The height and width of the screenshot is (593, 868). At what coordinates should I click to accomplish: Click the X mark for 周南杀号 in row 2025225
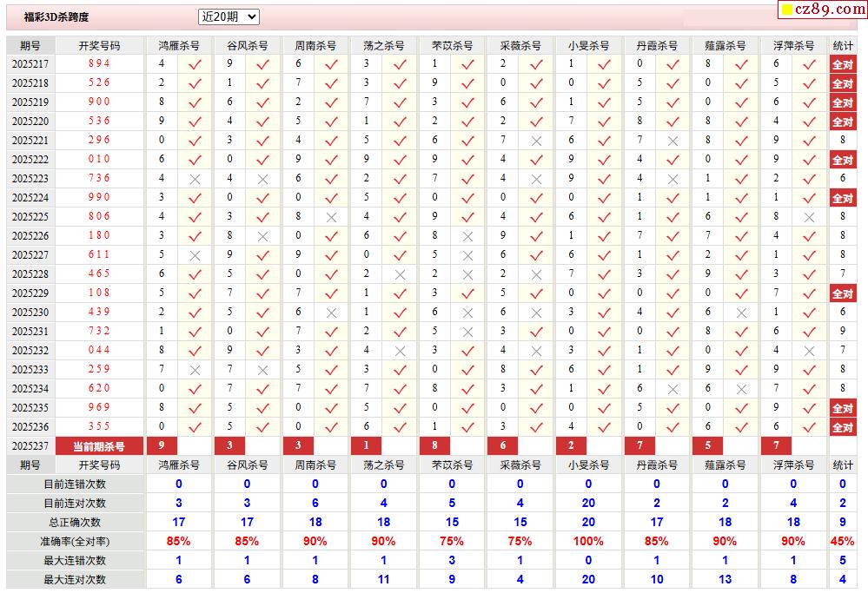331,217
